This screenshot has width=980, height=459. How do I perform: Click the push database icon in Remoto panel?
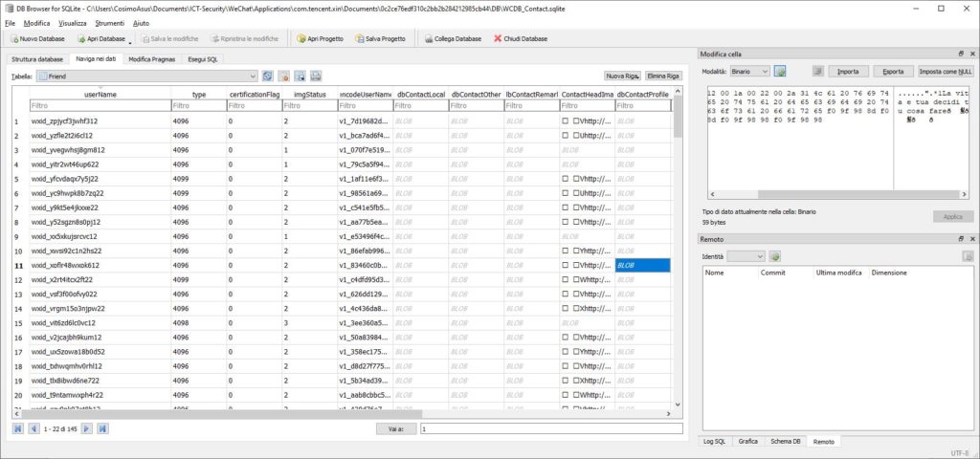(x=968, y=256)
